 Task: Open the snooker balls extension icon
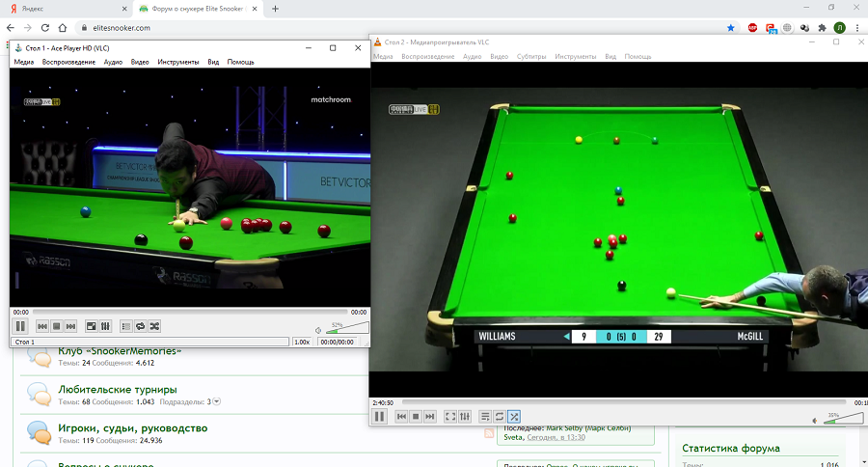[805, 28]
